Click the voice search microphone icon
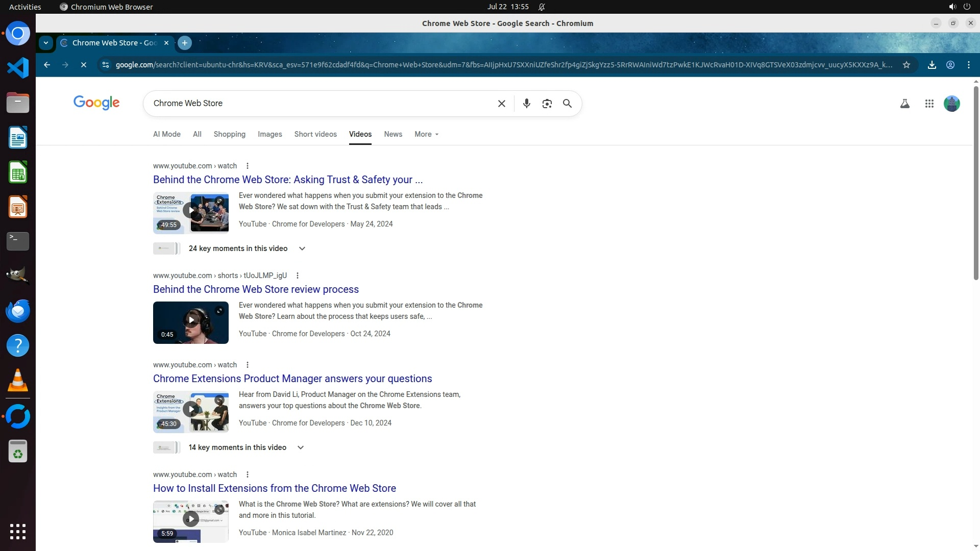Image resolution: width=980 pixels, height=551 pixels. [526, 104]
